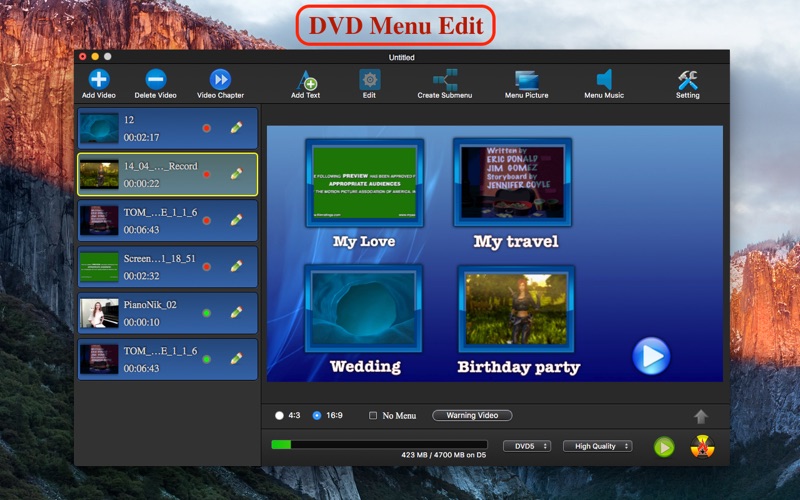Choose the Menu Picture icon
The height and width of the screenshot is (500, 800).
pyautogui.click(x=527, y=80)
